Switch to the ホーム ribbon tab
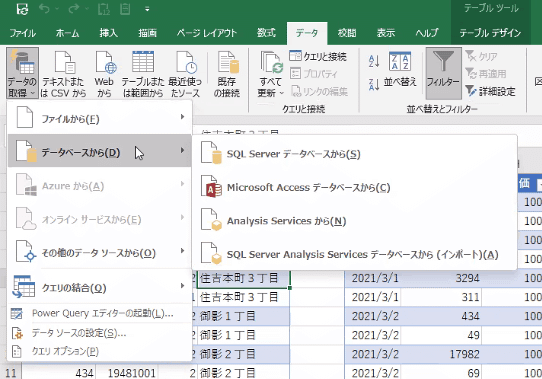 67,33
